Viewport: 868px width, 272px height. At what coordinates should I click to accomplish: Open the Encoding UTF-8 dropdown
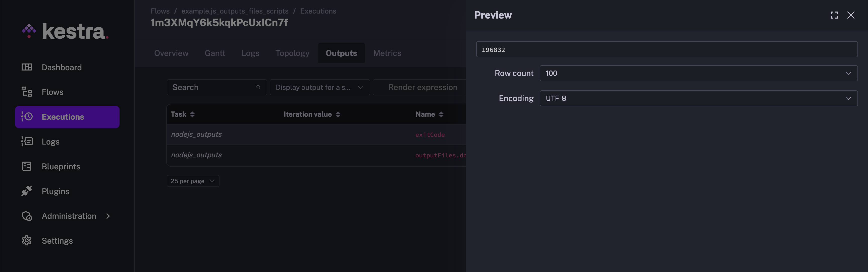coord(698,98)
